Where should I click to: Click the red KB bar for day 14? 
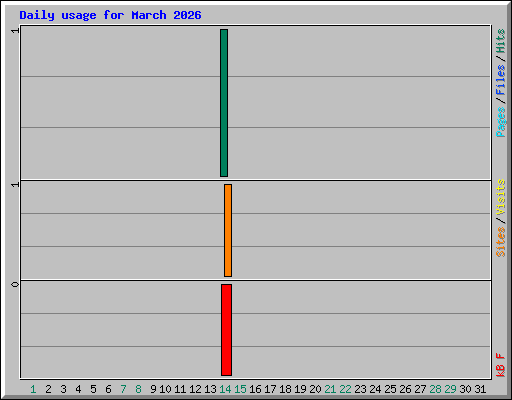pos(226,330)
